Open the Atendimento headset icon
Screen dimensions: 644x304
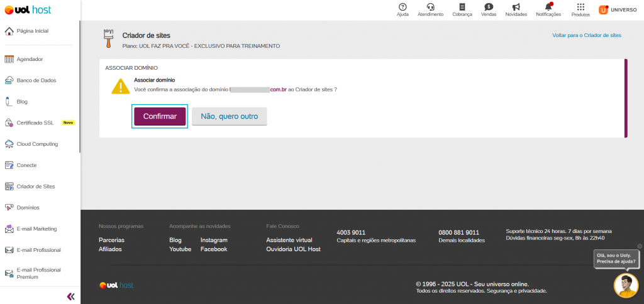(430, 7)
